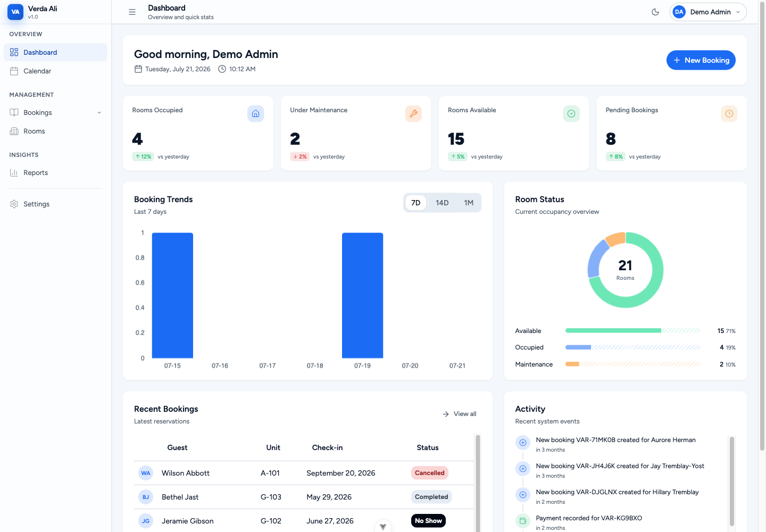
Task: Click guest name Jeramie Gibson
Action: click(x=188, y=521)
